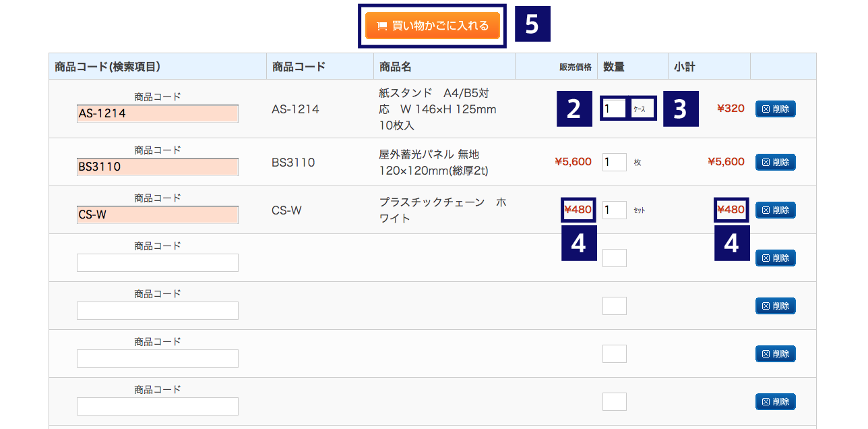
Task: Click quantity field for BS3110 (枚)
Action: pyautogui.click(x=614, y=162)
